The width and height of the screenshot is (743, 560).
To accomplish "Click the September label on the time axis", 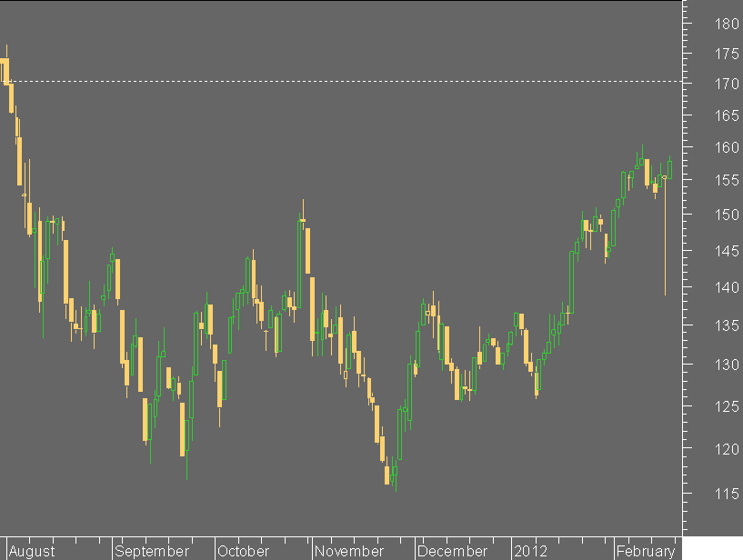I will (152, 551).
